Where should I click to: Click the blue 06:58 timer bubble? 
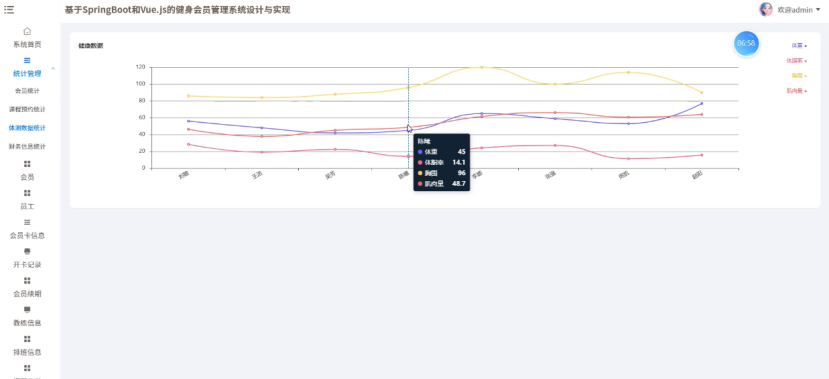pos(746,43)
